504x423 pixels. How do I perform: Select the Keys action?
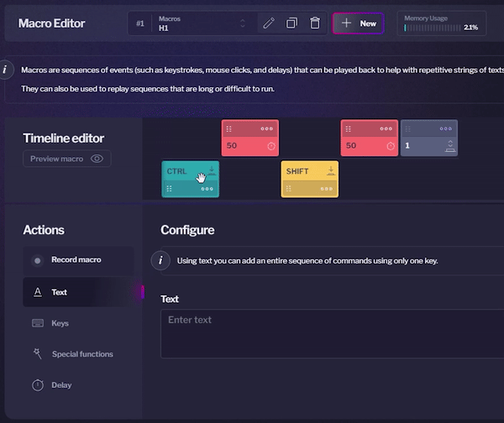(x=60, y=323)
